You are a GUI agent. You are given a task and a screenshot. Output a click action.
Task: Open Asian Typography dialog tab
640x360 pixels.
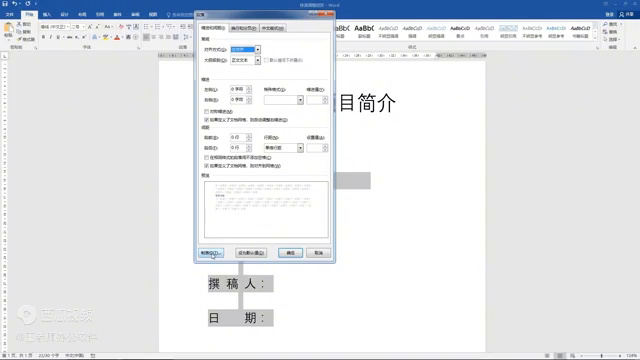pos(273,28)
